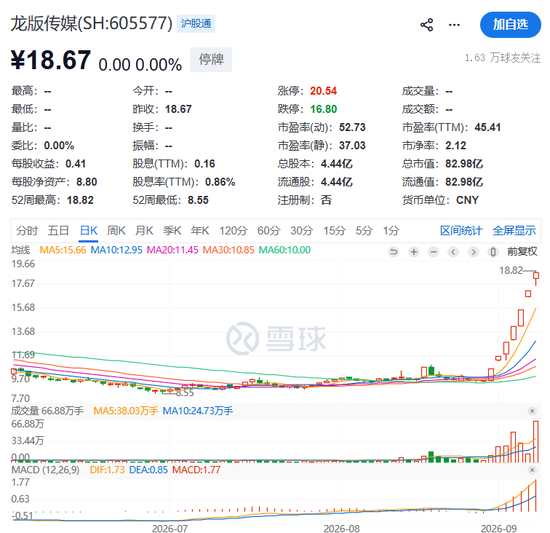This screenshot has height=533, width=550.
Task: Click the share icon
Action: coord(427,25)
